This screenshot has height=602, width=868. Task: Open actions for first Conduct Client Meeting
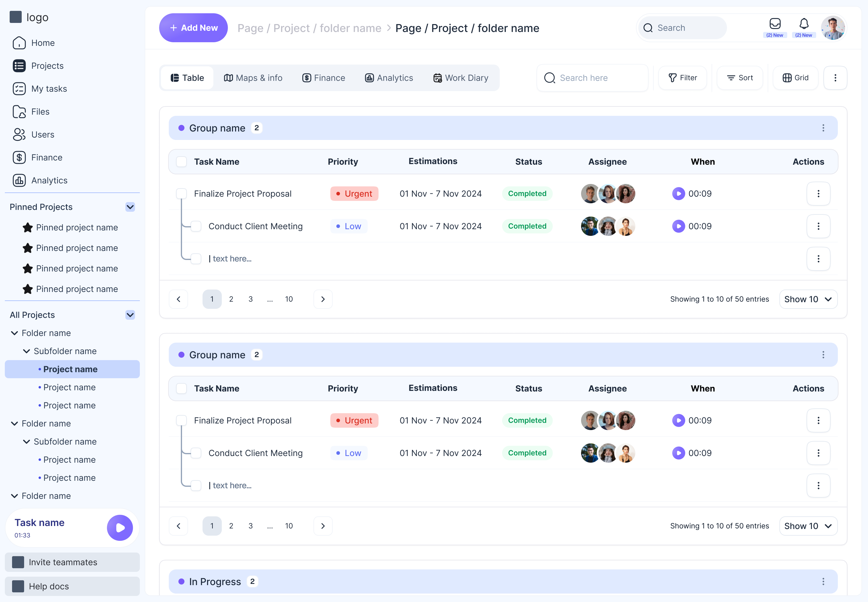[818, 226]
